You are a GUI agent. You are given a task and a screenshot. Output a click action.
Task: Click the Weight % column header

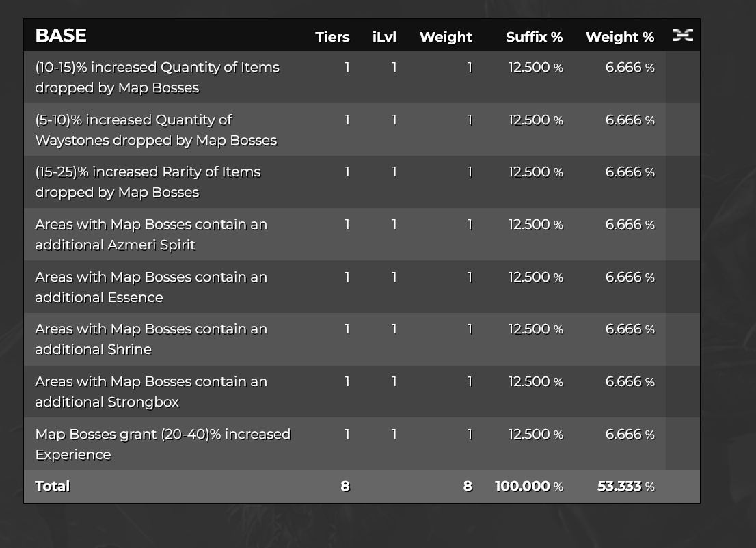pos(620,37)
